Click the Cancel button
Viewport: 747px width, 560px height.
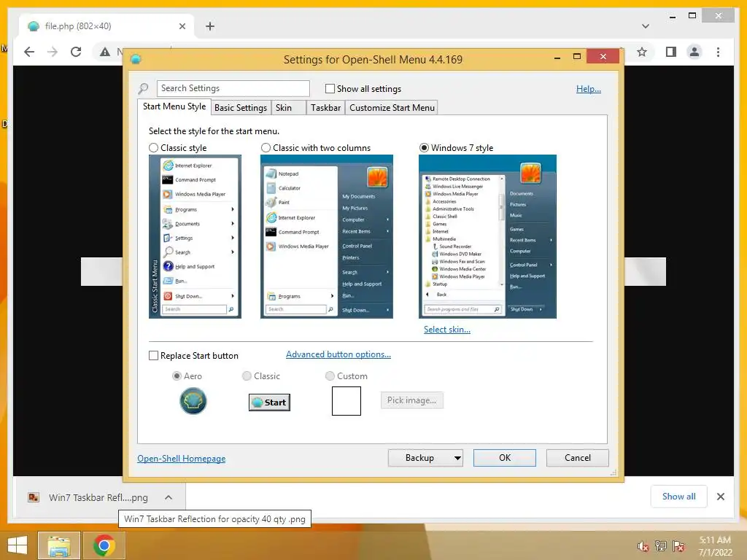click(578, 458)
